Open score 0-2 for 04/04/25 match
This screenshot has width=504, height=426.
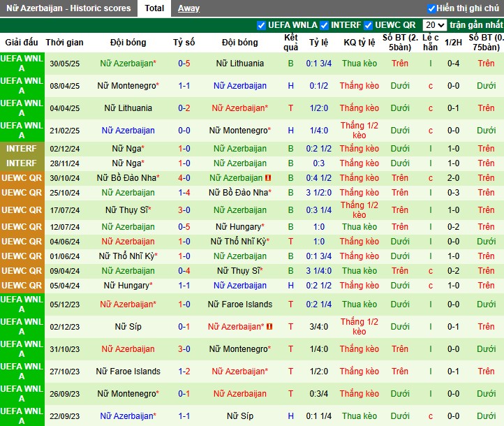184,108
